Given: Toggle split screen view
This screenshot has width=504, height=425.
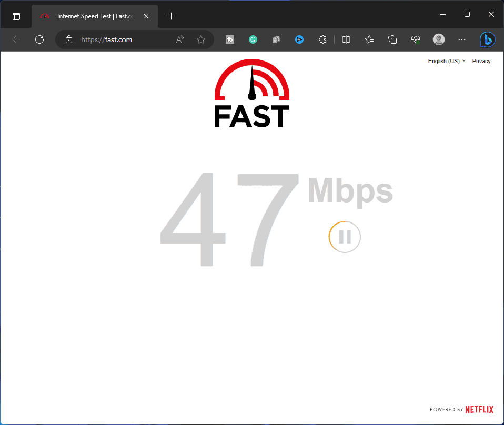Looking at the screenshot, I should pos(346,39).
